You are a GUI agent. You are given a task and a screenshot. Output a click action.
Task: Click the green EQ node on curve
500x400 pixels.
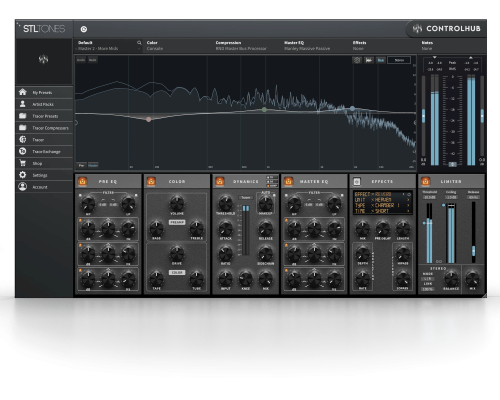pyautogui.click(x=264, y=109)
